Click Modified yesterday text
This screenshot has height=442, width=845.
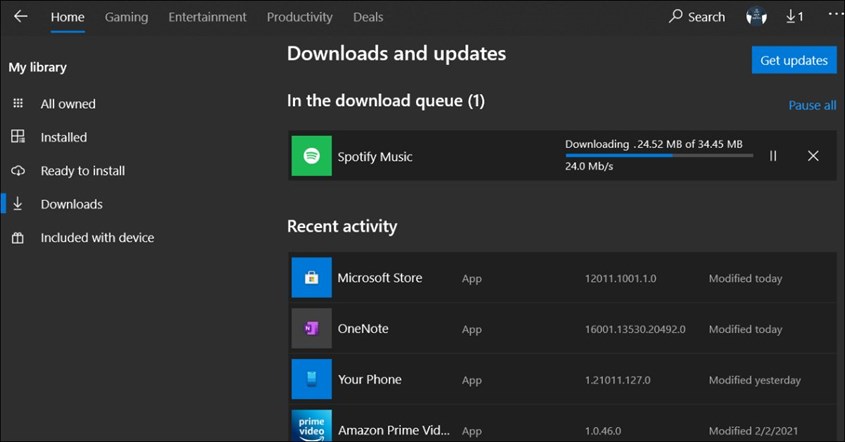coord(754,380)
